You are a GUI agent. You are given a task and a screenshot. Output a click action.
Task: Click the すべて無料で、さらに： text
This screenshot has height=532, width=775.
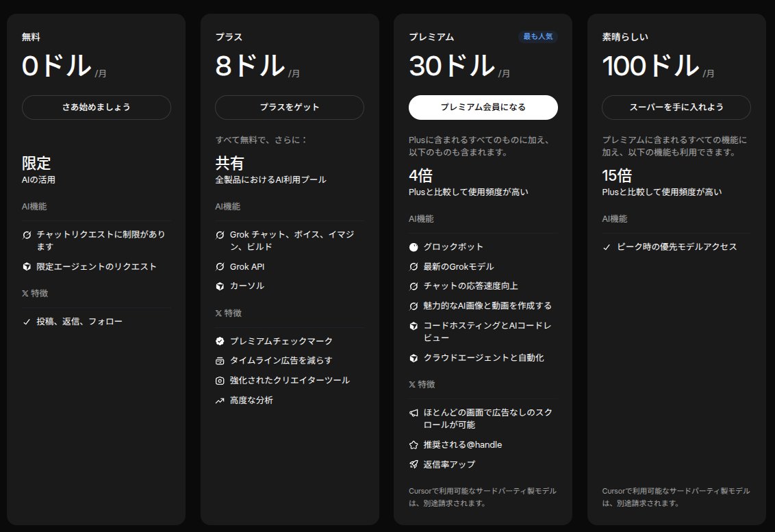261,140
